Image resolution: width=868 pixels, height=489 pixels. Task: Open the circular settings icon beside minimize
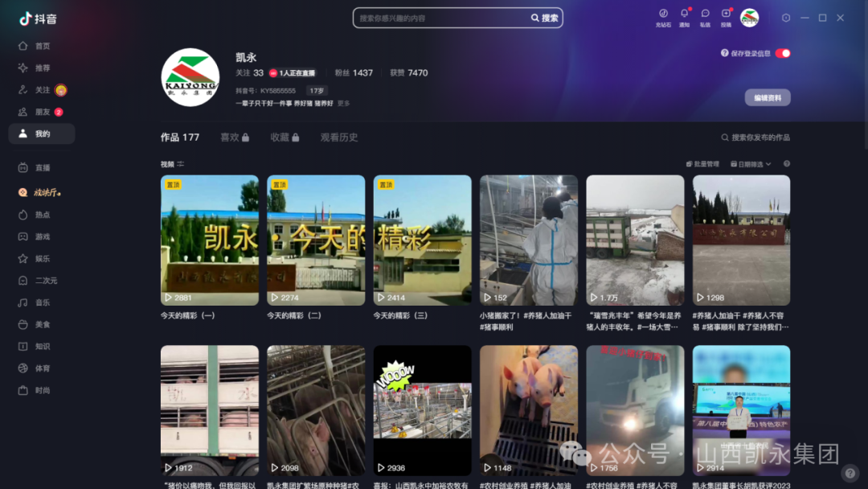(786, 18)
